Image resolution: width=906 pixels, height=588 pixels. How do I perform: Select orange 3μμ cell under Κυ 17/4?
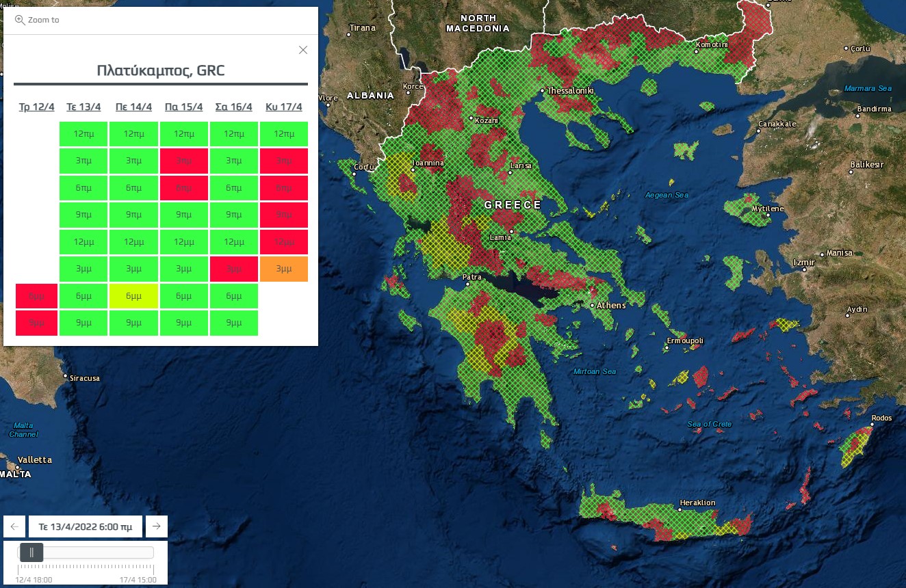[284, 269]
